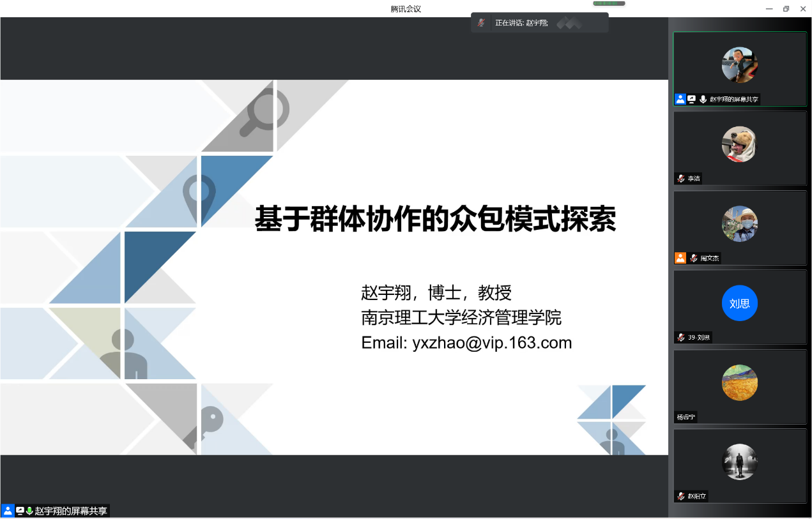Click screen-share icon on 赵宇翔's participant tile
The image size is (812, 519).
click(x=691, y=100)
